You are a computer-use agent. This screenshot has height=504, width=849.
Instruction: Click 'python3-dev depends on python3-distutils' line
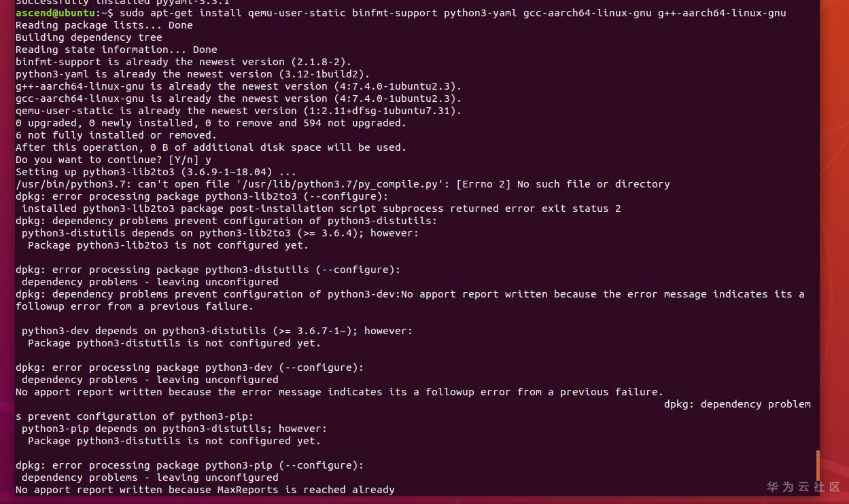[x=217, y=331]
